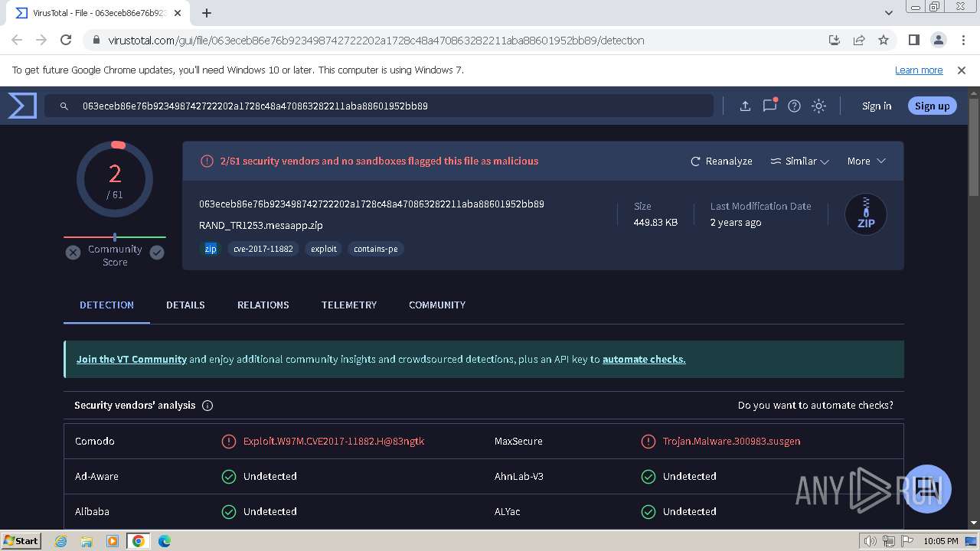Toggle light/dark theme sun icon
This screenshot has width=980, height=551.
[819, 106]
